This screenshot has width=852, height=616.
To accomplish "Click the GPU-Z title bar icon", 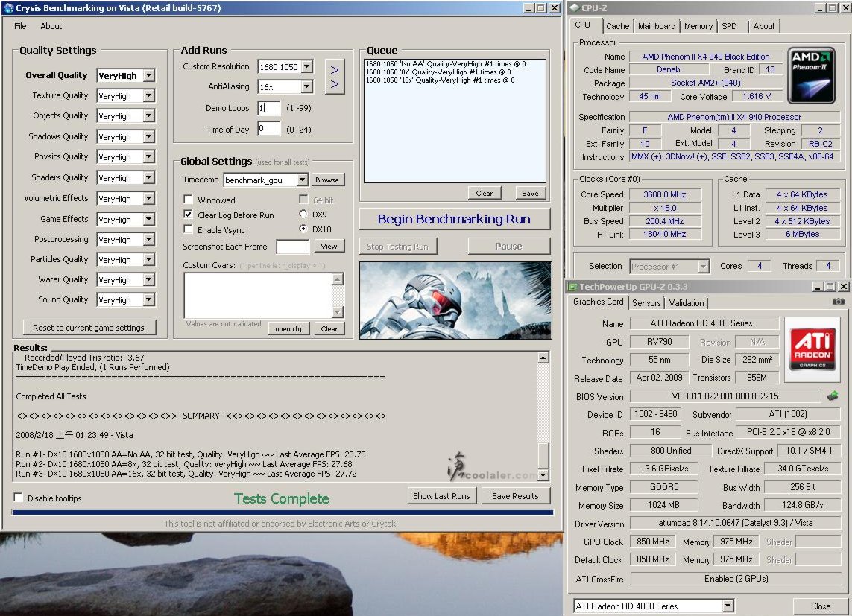I will tap(572, 287).
